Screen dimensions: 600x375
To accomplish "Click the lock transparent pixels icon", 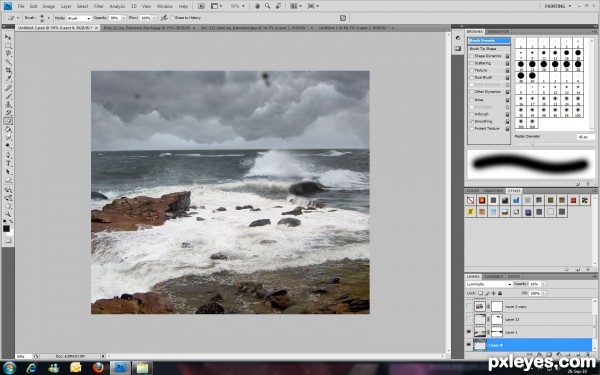I will [480, 293].
